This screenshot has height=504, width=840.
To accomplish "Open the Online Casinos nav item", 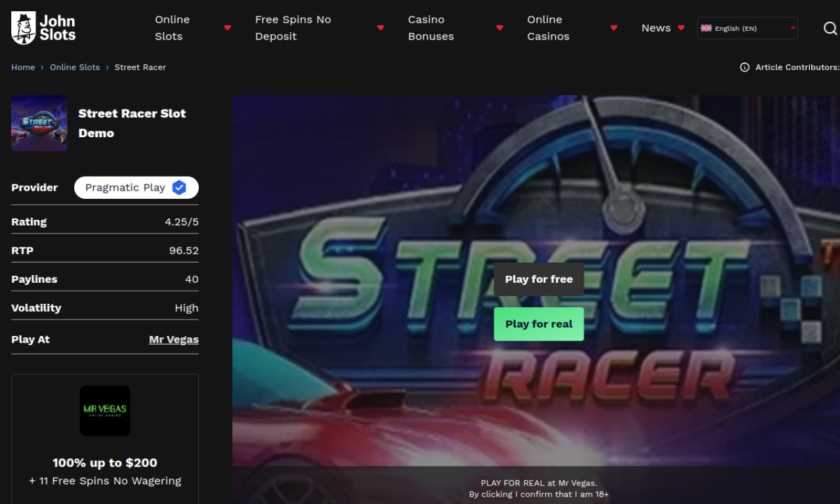I will tap(548, 28).
